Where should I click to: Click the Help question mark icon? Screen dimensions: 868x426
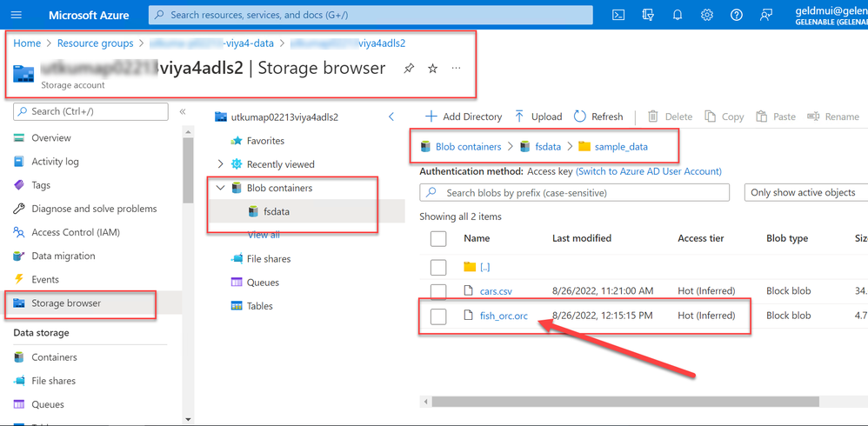[x=736, y=15]
